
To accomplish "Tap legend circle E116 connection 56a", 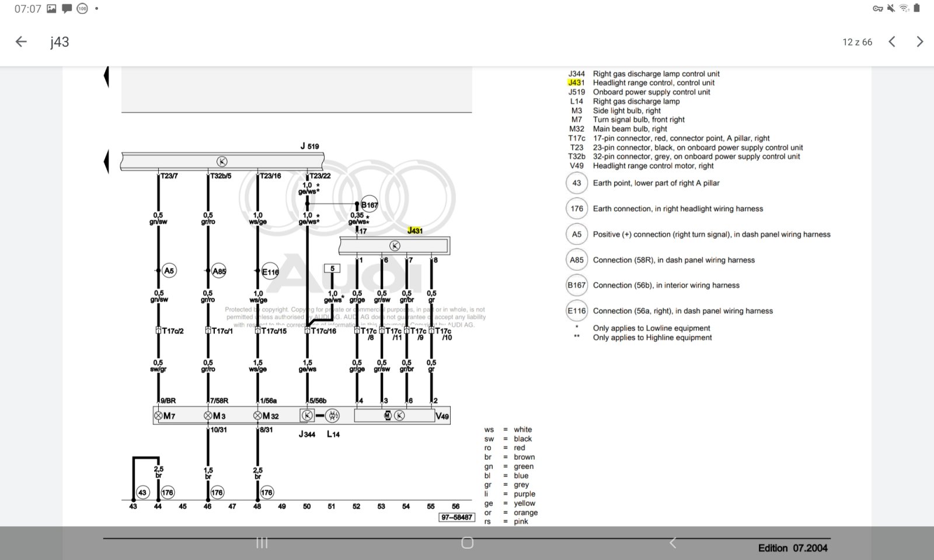I will 577,311.
